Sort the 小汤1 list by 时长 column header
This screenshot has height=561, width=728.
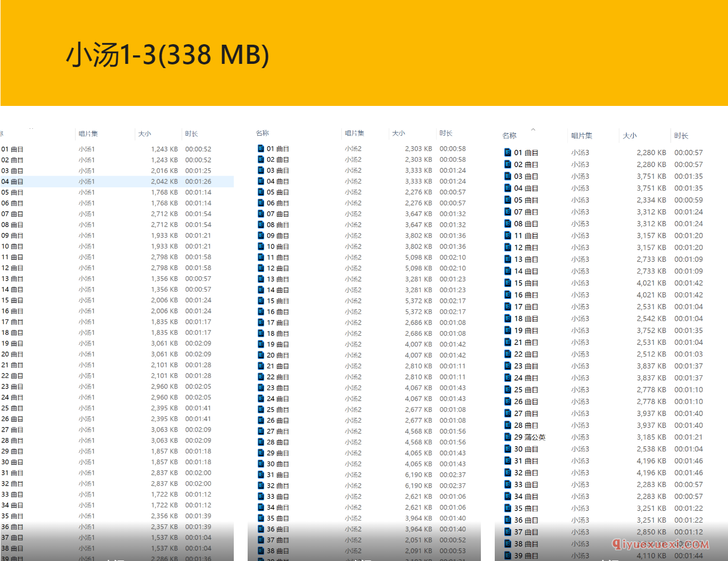pos(192,134)
